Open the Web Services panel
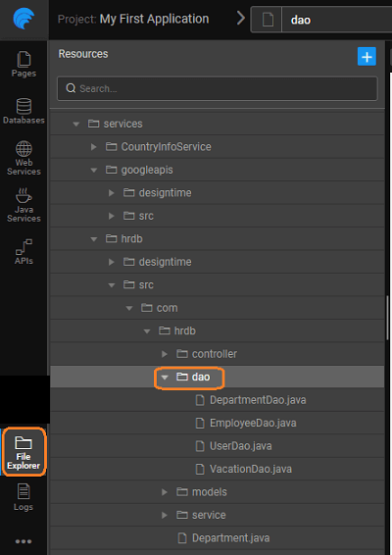This screenshot has width=392, height=555. click(24, 158)
